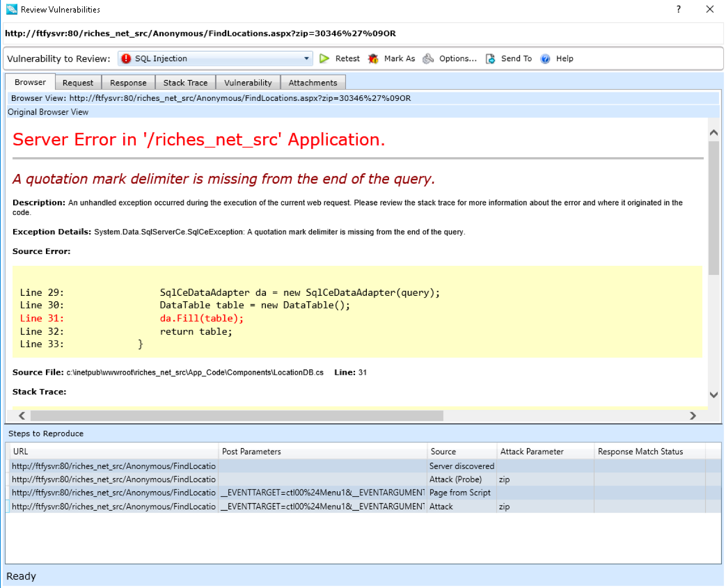Select the Attack (Probe) step row
The width and height of the screenshot is (726, 588).
[455, 479]
